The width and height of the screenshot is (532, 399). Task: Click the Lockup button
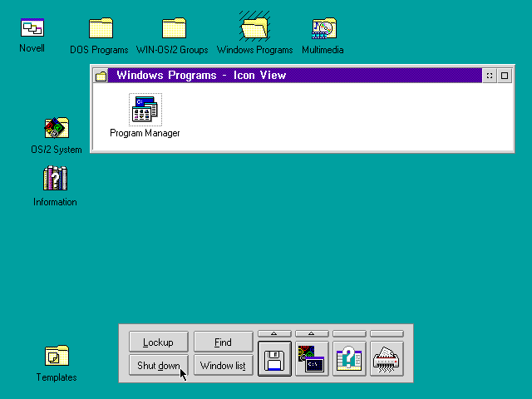tap(159, 342)
